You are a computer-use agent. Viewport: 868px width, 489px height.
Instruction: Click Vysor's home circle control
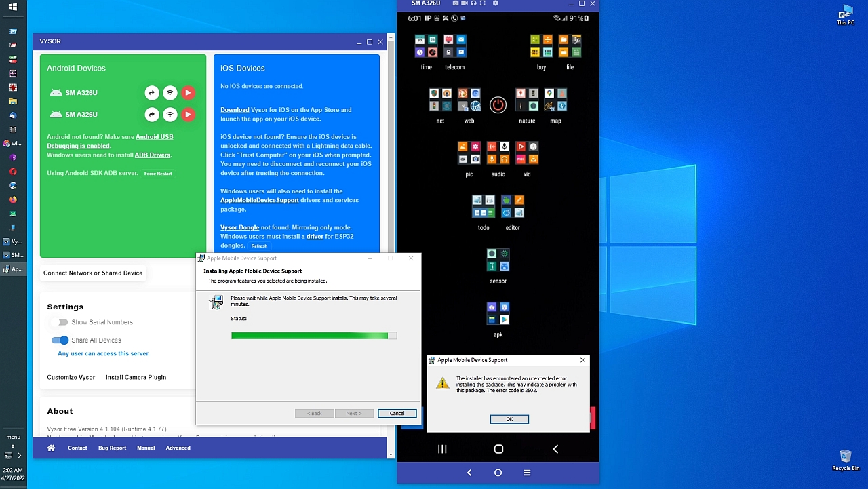pos(498,473)
